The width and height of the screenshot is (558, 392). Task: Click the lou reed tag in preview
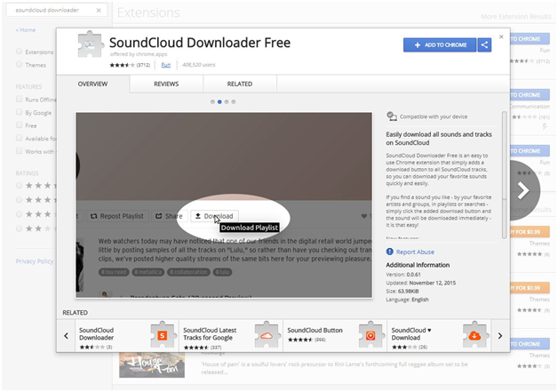[x=114, y=272]
